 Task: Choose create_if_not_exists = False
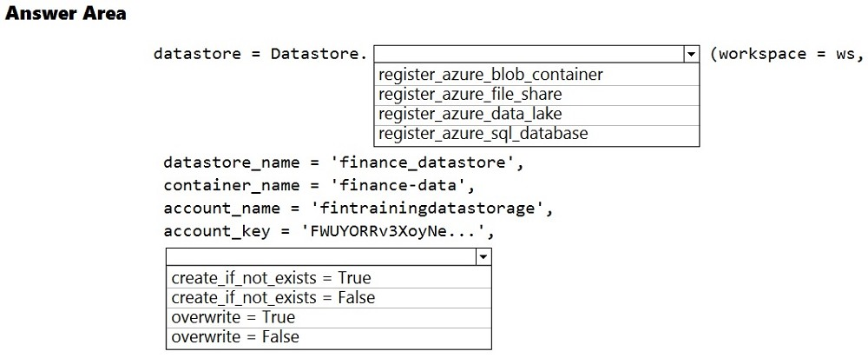point(273,298)
